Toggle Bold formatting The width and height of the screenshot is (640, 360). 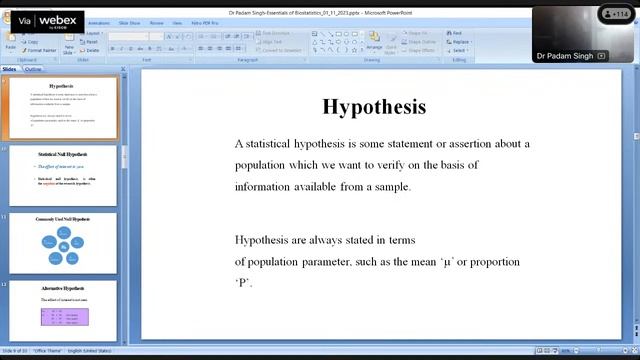[113, 49]
